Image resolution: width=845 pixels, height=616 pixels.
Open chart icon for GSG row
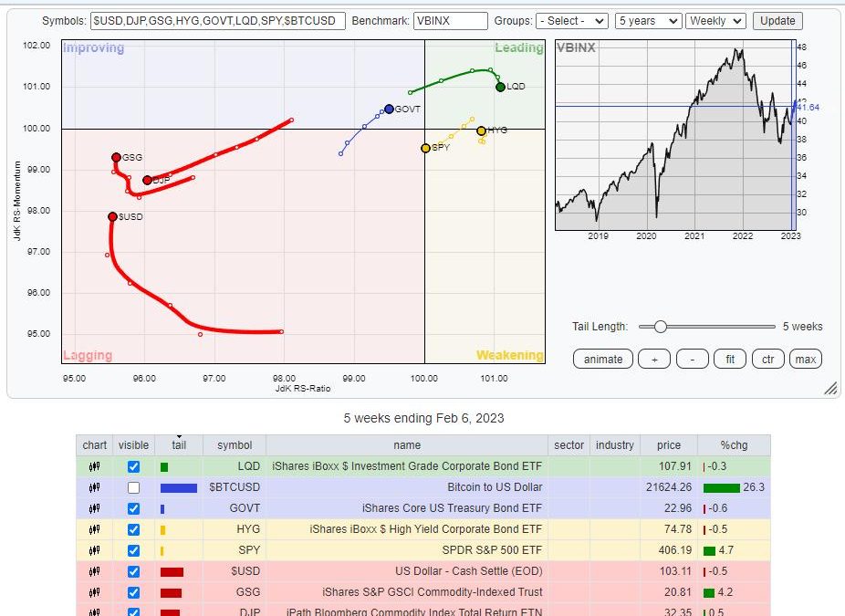94,593
